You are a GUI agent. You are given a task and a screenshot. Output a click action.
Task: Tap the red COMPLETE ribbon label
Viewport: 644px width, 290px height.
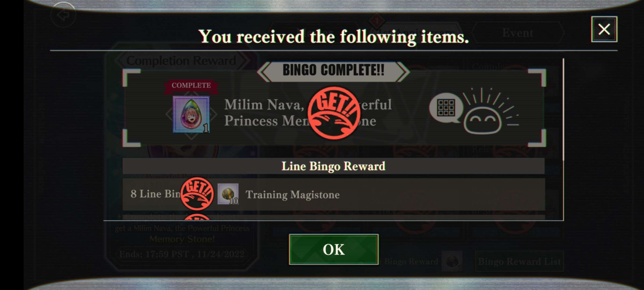(x=191, y=86)
